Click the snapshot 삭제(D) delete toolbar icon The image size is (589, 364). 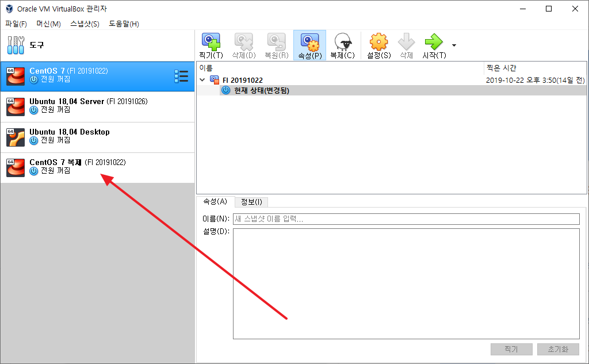(x=244, y=42)
